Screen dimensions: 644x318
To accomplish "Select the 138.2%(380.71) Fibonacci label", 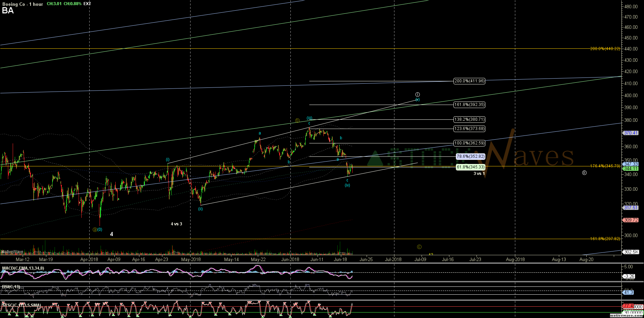I will (469, 119).
